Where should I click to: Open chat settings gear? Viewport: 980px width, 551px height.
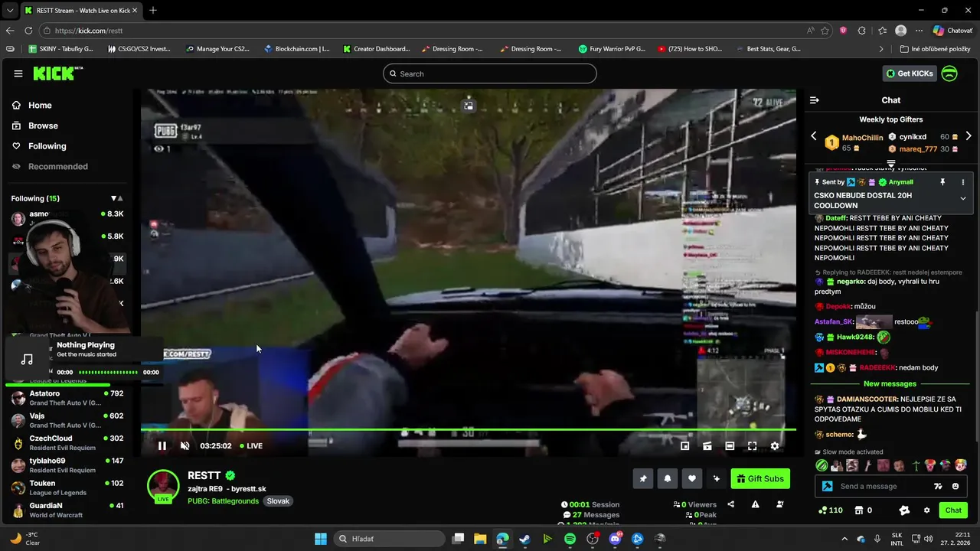coord(926,510)
